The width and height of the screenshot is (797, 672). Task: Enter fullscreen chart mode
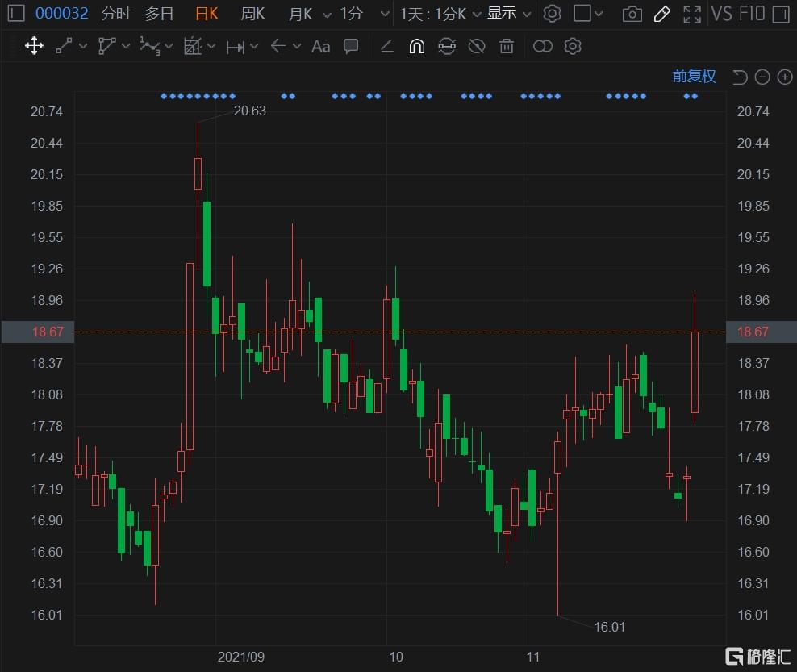tap(692, 14)
